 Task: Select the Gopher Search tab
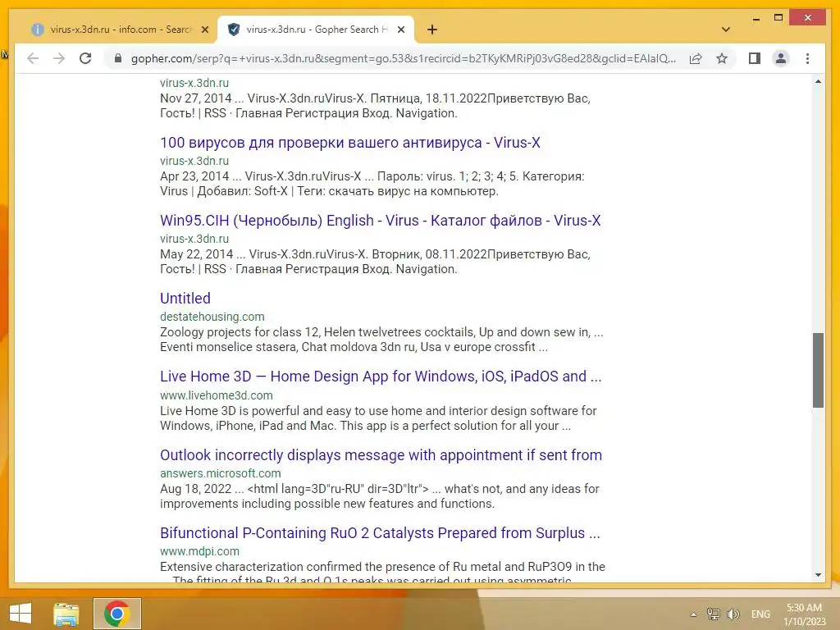[315, 30]
